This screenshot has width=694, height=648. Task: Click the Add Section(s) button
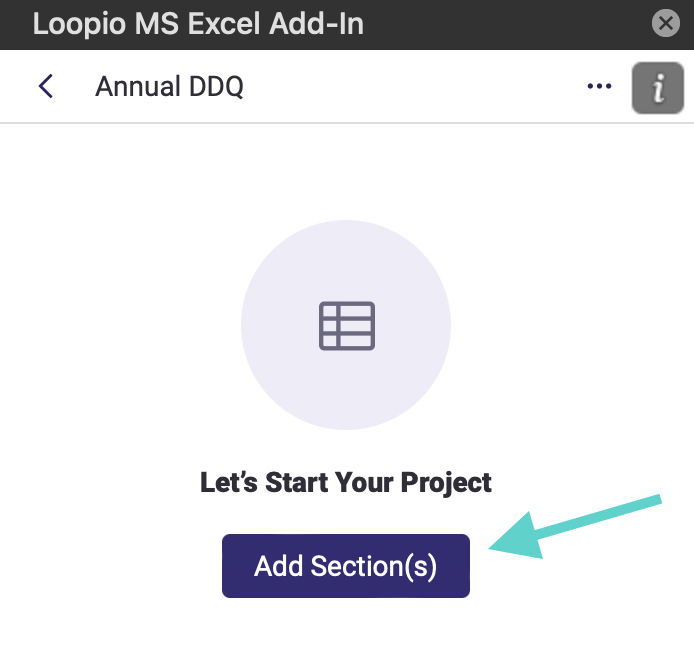[x=346, y=566]
